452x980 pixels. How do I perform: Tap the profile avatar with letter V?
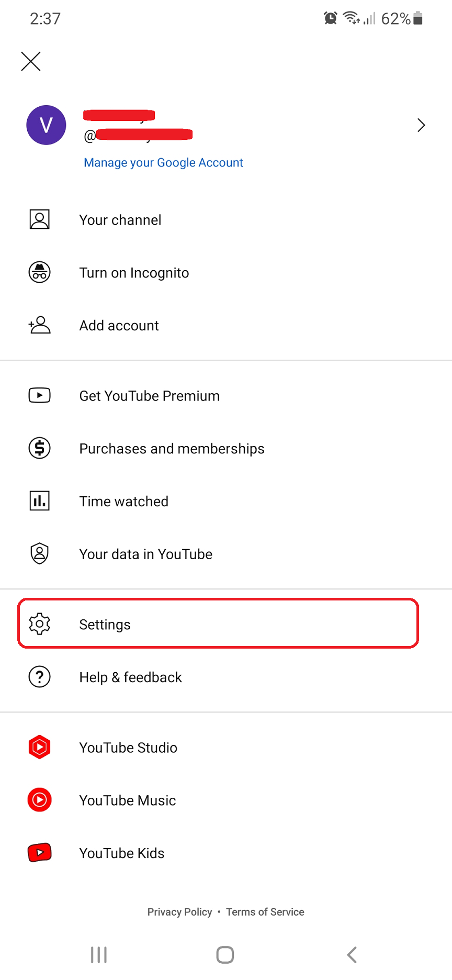coord(47,125)
